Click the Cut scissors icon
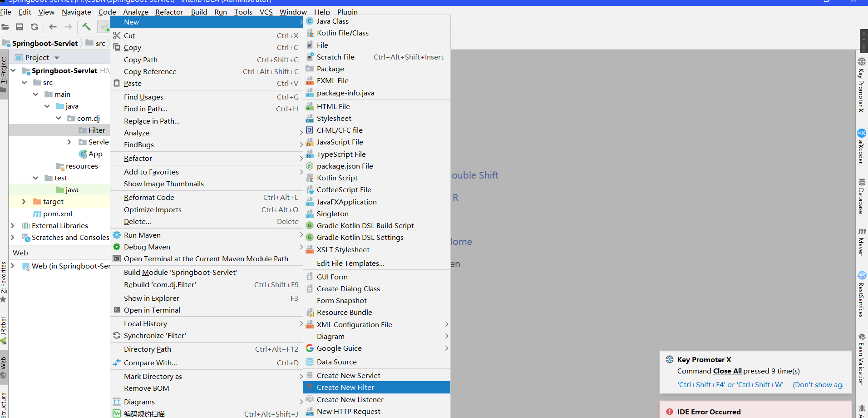The width and height of the screenshot is (868, 418). click(117, 35)
